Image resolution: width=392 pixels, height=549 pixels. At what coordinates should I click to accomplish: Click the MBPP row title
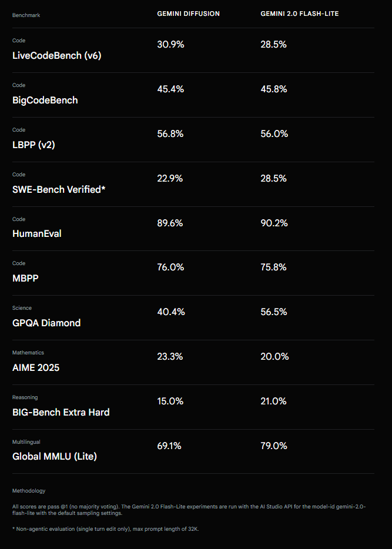click(x=25, y=278)
